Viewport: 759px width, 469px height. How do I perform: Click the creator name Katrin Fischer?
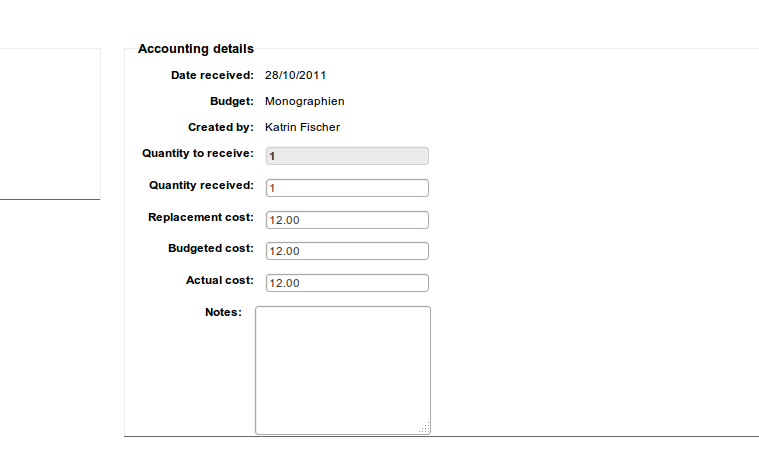pyautogui.click(x=303, y=128)
